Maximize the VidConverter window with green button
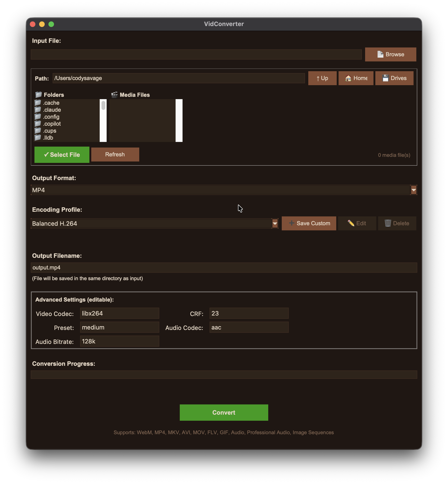Viewport: 448px width, 484px height. [x=51, y=24]
